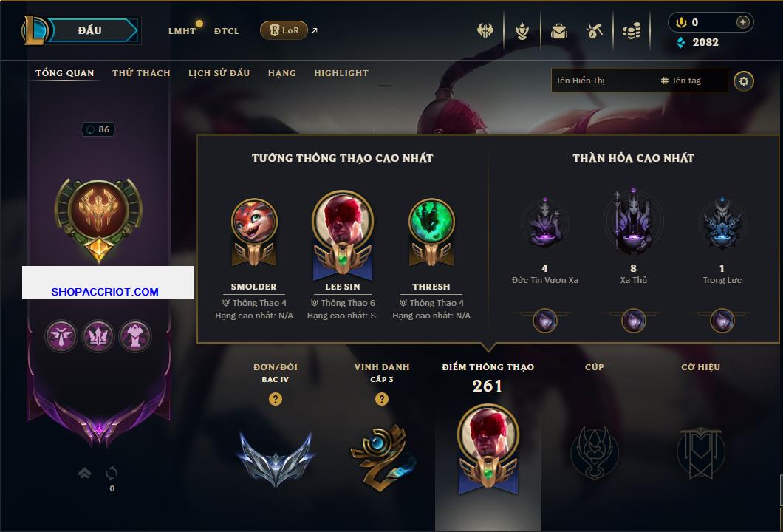Open the HIGHLIGHT tab
Image resolution: width=783 pixels, height=532 pixels.
(x=341, y=73)
